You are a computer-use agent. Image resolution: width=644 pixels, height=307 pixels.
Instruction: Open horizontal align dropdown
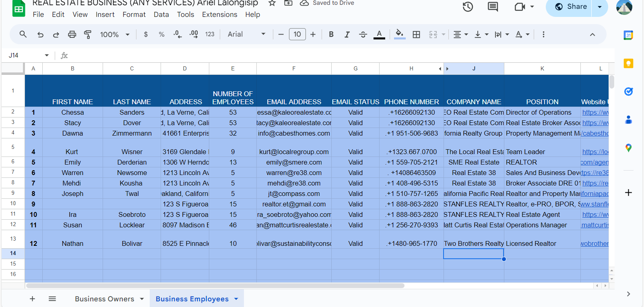[x=461, y=35]
